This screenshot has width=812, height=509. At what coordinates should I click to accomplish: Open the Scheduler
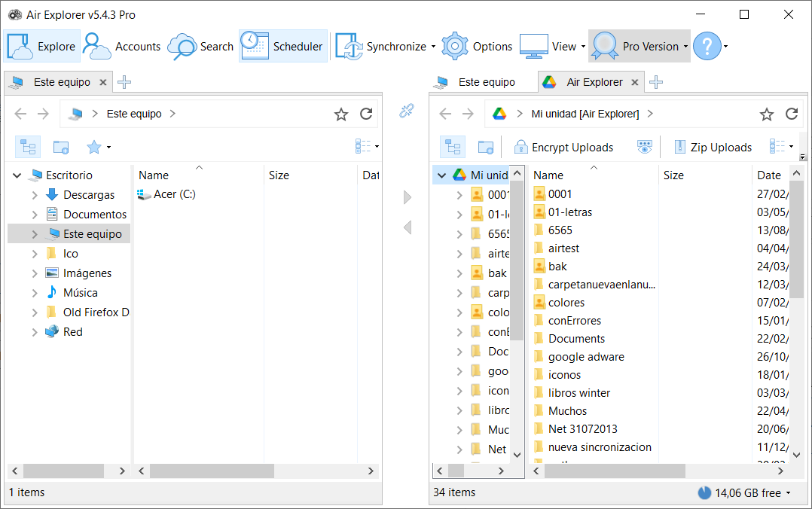pyautogui.click(x=282, y=46)
